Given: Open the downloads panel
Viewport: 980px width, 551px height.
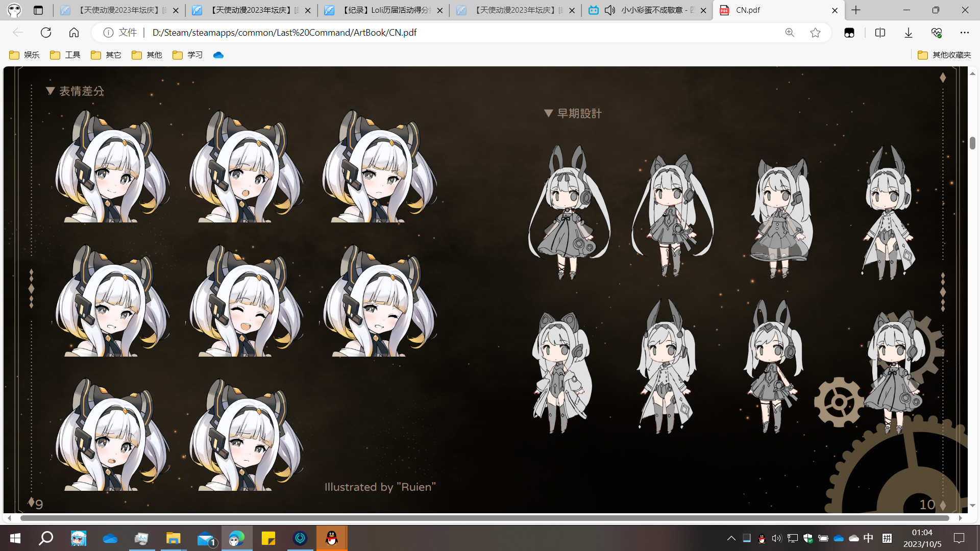Looking at the screenshot, I should point(909,33).
